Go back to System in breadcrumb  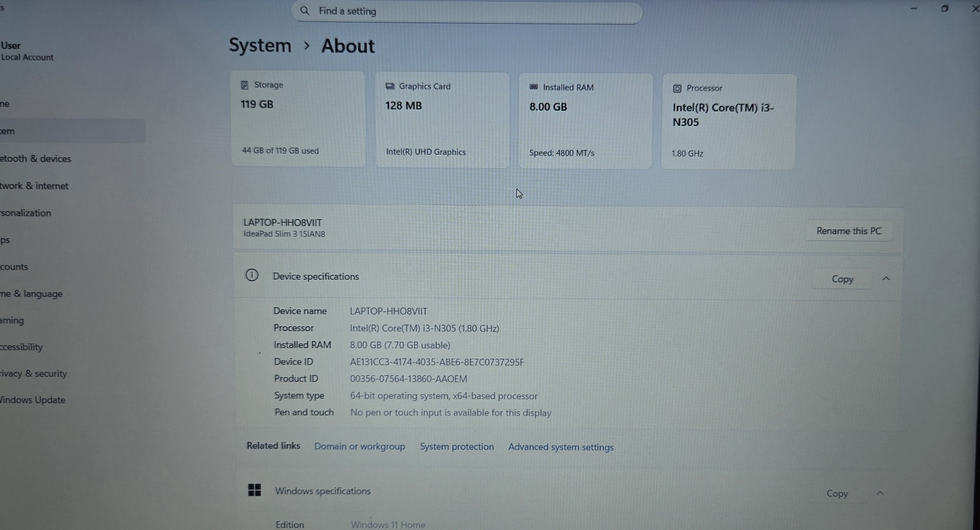point(260,45)
